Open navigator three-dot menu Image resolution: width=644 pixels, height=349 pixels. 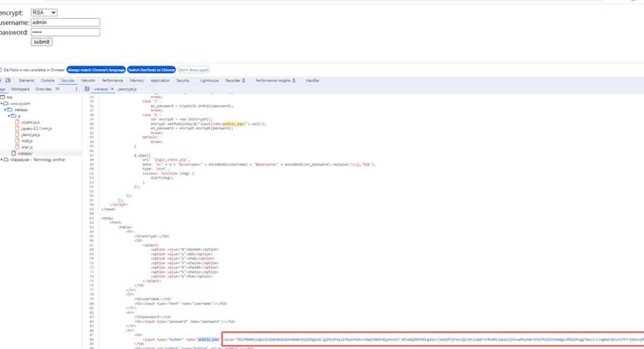76,89
